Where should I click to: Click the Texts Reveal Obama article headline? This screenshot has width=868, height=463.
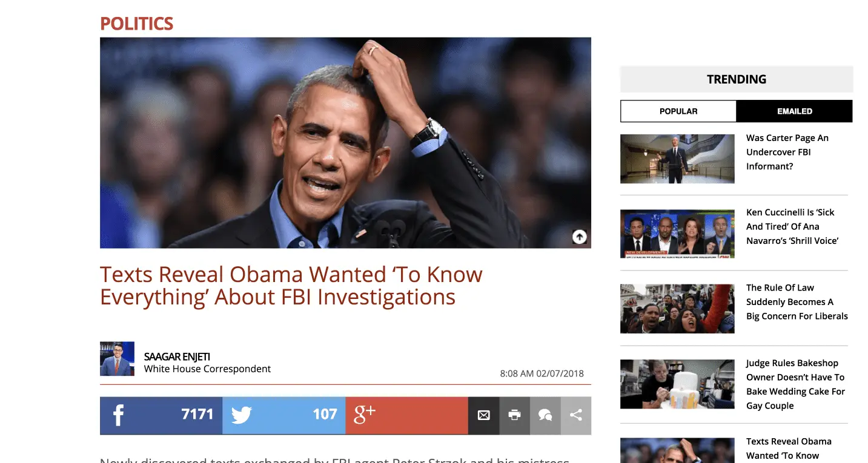[291, 286]
